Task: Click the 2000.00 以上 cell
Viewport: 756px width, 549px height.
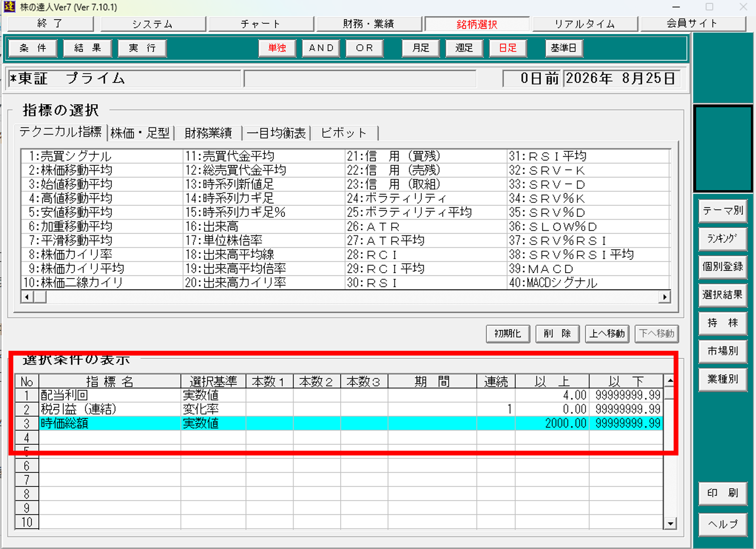Action: [x=552, y=424]
